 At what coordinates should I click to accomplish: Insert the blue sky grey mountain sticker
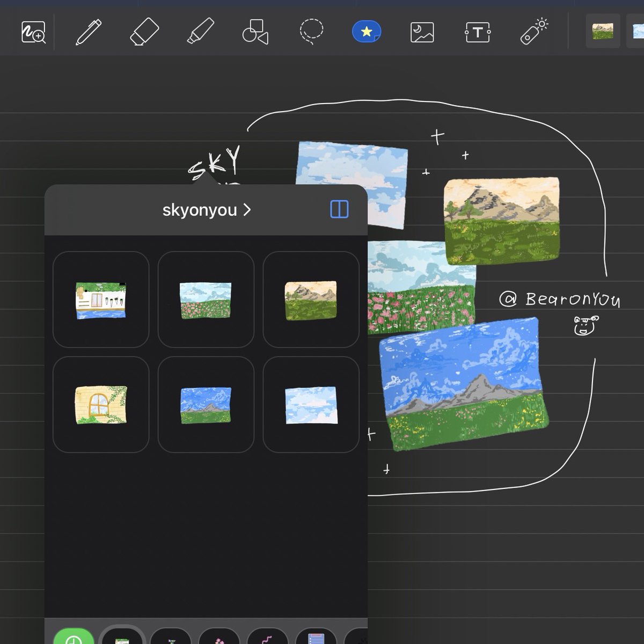click(x=206, y=405)
